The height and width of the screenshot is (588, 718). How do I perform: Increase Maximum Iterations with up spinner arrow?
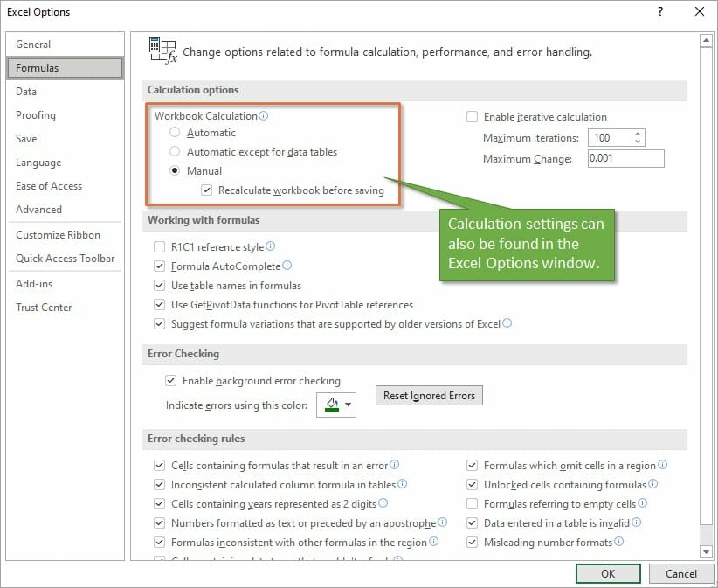pos(638,134)
